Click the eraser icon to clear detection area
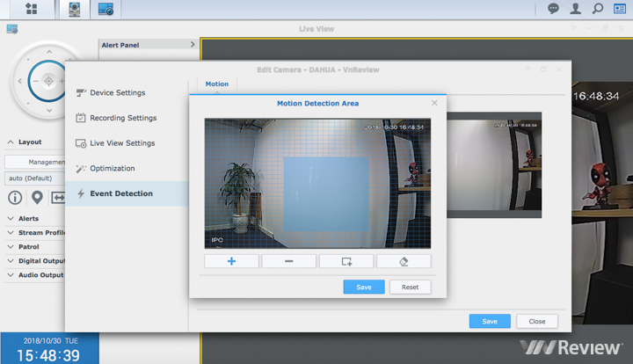This screenshot has height=364, width=633. [x=404, y=261]
